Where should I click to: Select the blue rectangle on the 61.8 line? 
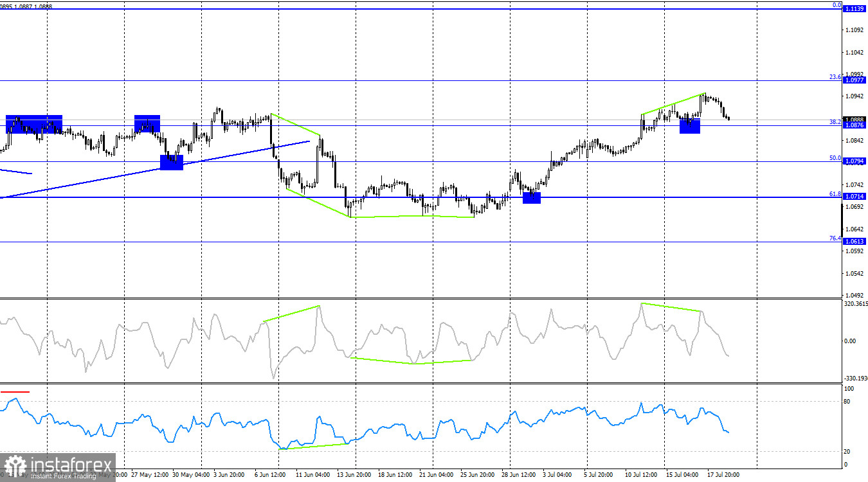tap(532, 198)
